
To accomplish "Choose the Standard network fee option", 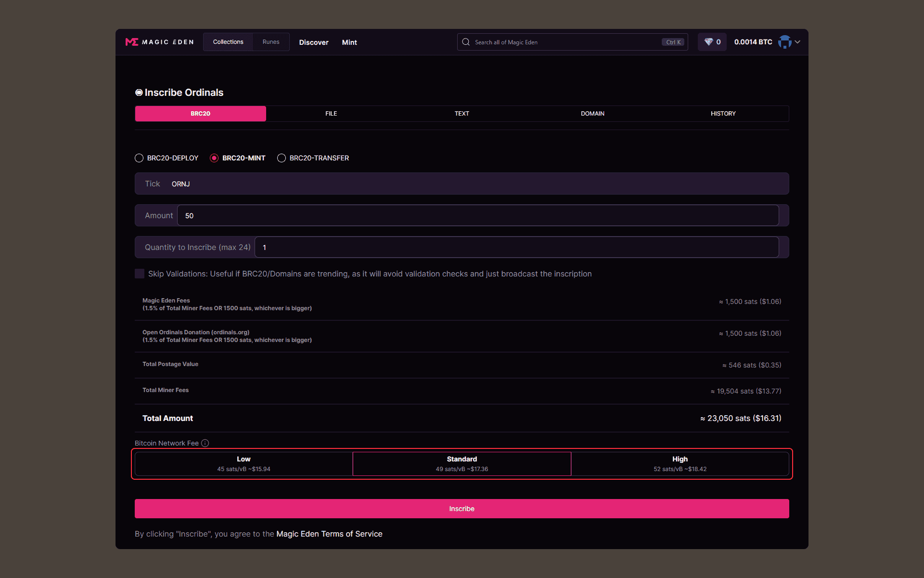I will (x=462, y=464).
